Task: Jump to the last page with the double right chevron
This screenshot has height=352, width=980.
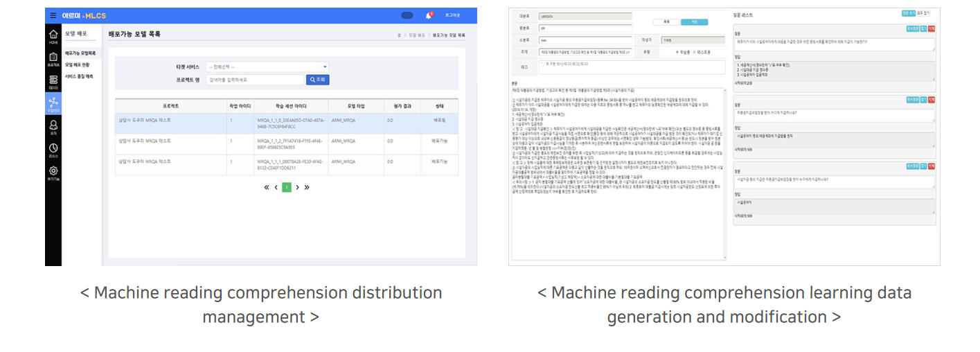Action: click(x=307, y=187)
